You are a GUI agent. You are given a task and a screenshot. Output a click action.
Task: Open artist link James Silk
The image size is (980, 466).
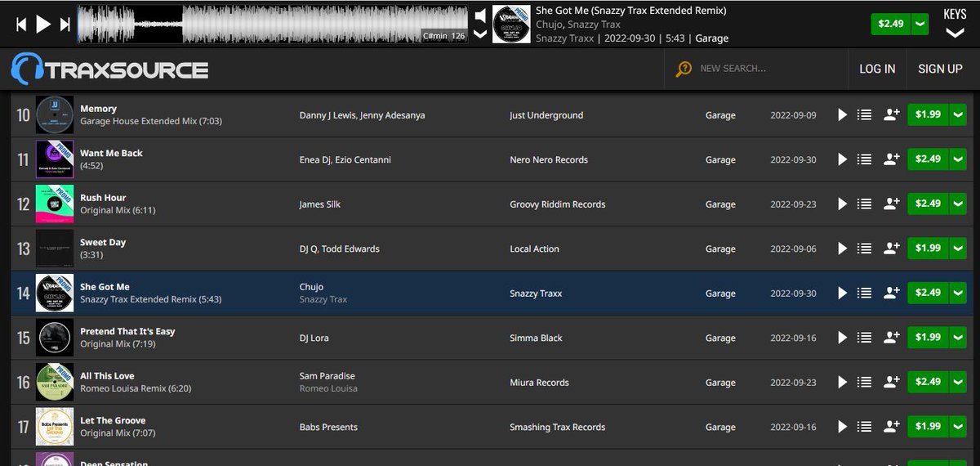tap(320, 204)
